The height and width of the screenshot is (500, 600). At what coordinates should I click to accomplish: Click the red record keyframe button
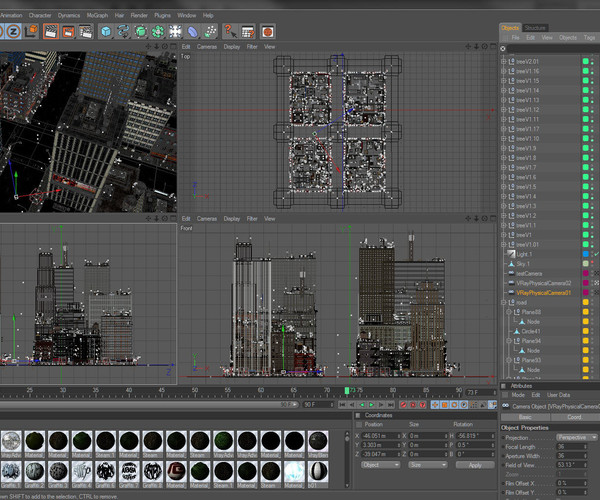tap(403, 404)
